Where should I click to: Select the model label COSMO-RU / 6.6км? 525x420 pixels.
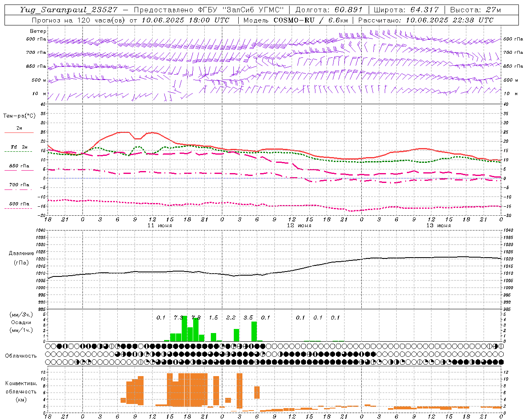point(310,20)
